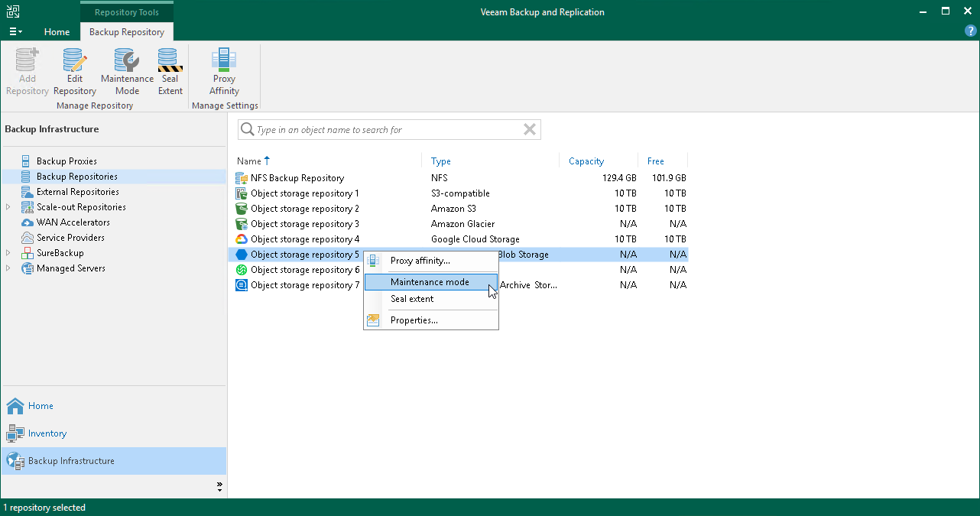Click the Proxy Affinity ribbon icon

point(224,60)
